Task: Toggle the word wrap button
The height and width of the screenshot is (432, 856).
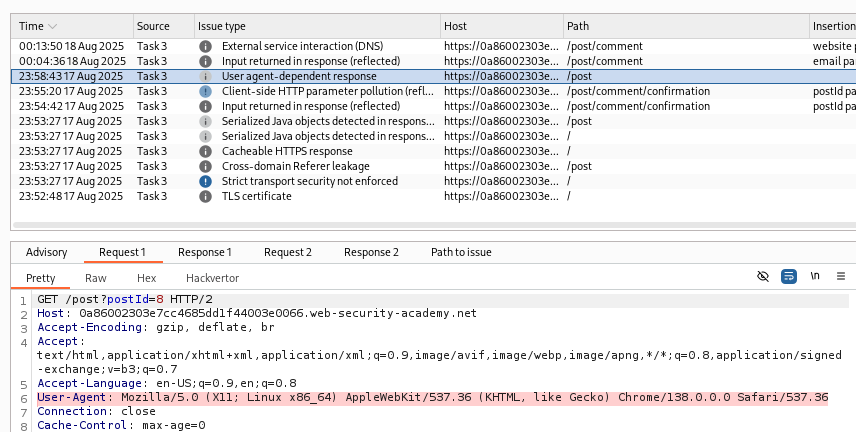Action: pyautogui.click(x=789, y=276)
